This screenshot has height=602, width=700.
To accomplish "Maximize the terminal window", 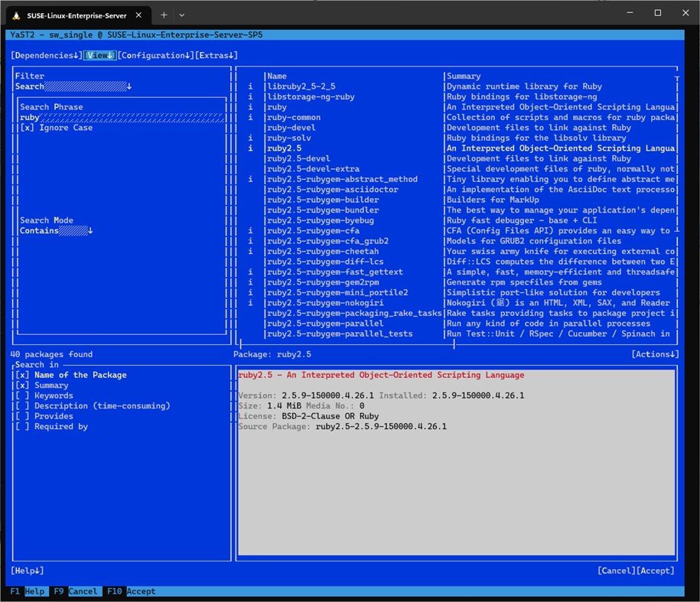I will (x=658, y=13).
